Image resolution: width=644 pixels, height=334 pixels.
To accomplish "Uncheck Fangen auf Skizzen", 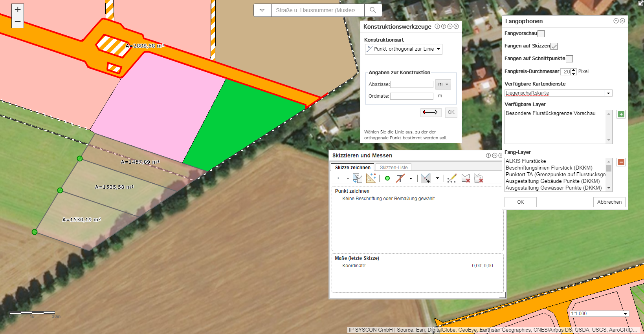I will pyautogui.click(x=554, y=46).
